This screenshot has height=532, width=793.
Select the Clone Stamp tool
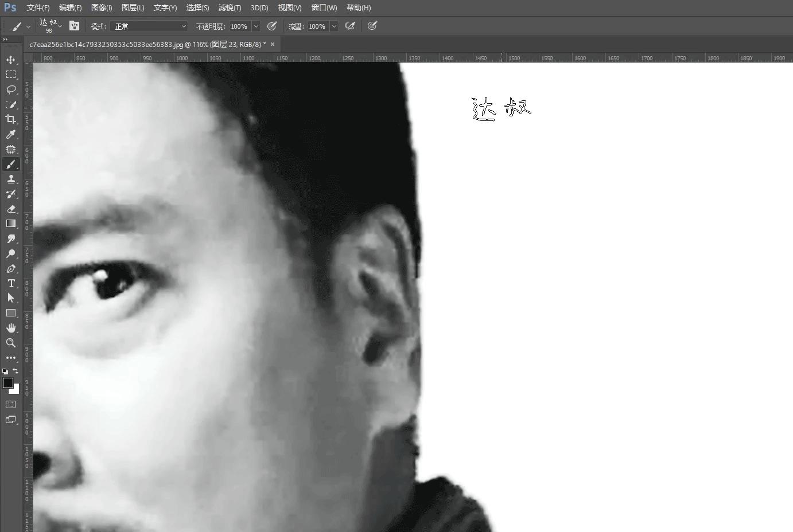(11, 179)
